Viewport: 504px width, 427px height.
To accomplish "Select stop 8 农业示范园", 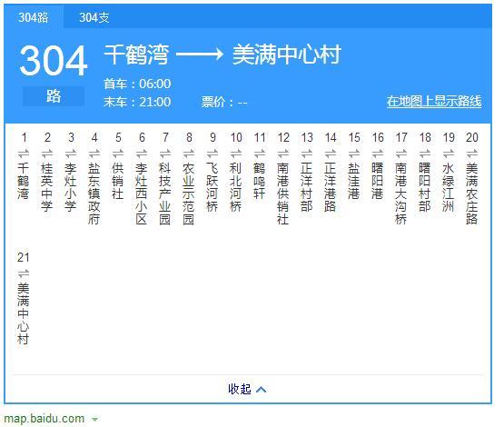I will 189,194.
